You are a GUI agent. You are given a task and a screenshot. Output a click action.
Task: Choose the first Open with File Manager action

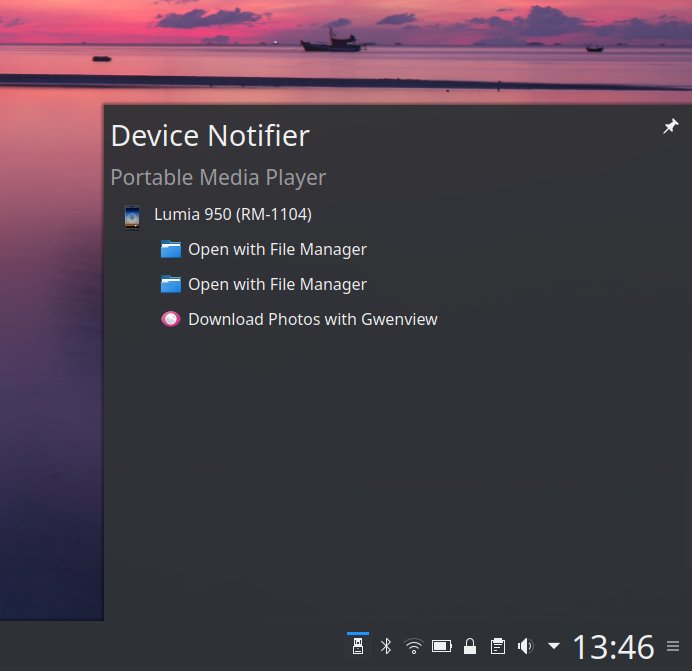(277, 250)
